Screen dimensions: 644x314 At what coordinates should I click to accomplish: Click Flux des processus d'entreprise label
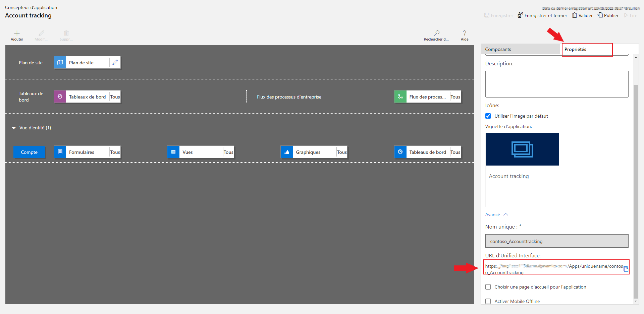289,97
